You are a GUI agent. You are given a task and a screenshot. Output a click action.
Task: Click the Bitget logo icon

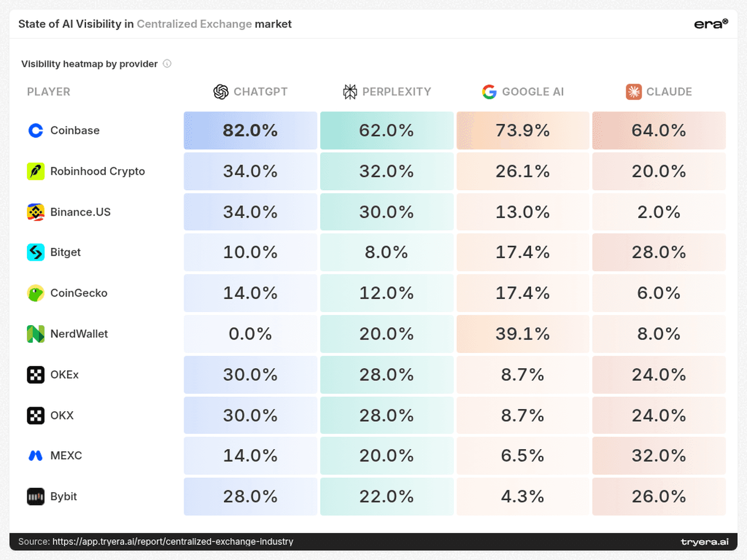click(x=36, y=252)
